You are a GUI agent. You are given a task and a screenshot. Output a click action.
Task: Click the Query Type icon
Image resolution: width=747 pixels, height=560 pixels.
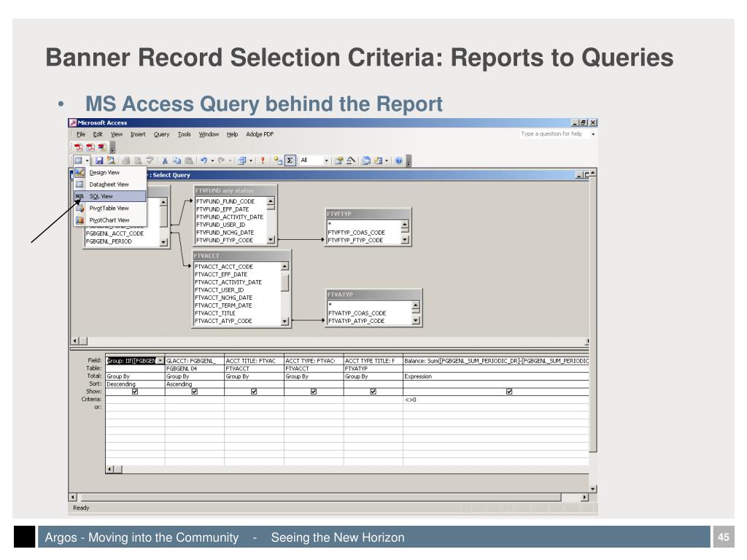242,160
